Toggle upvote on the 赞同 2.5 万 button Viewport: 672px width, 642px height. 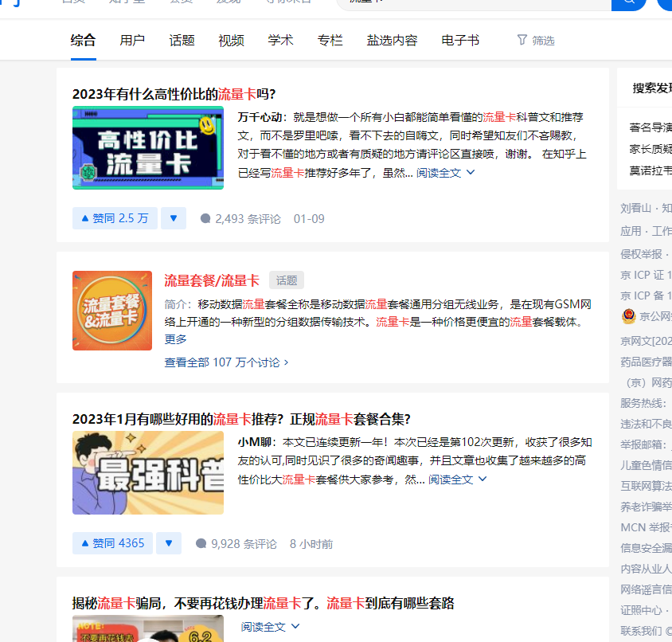(115, 217)
